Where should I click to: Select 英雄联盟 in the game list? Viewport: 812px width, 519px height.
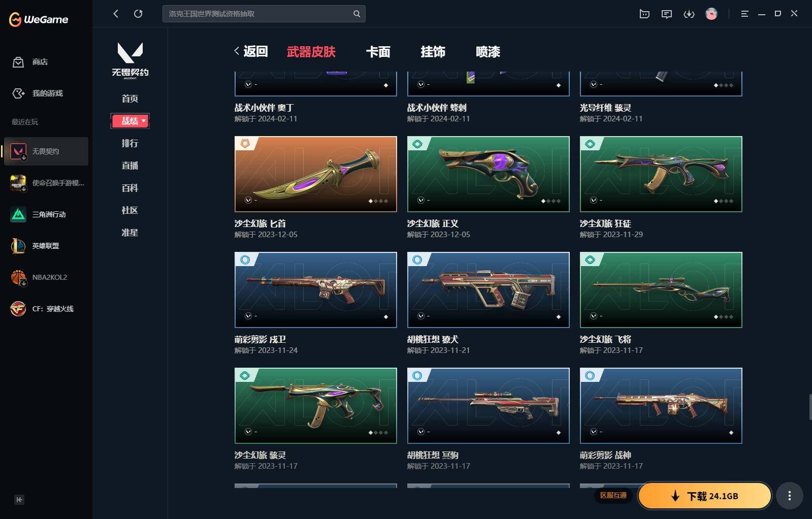[46, 246]
